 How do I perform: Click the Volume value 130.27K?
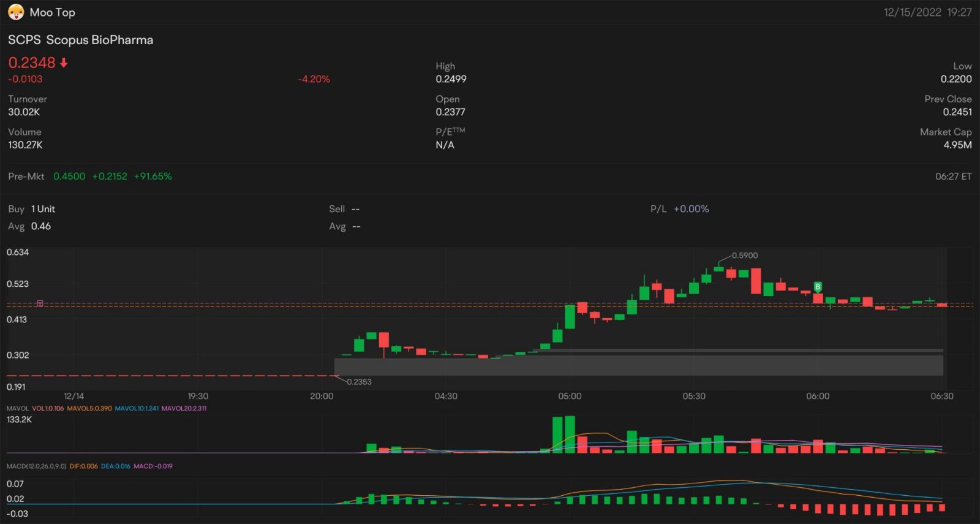click(25, 145)
